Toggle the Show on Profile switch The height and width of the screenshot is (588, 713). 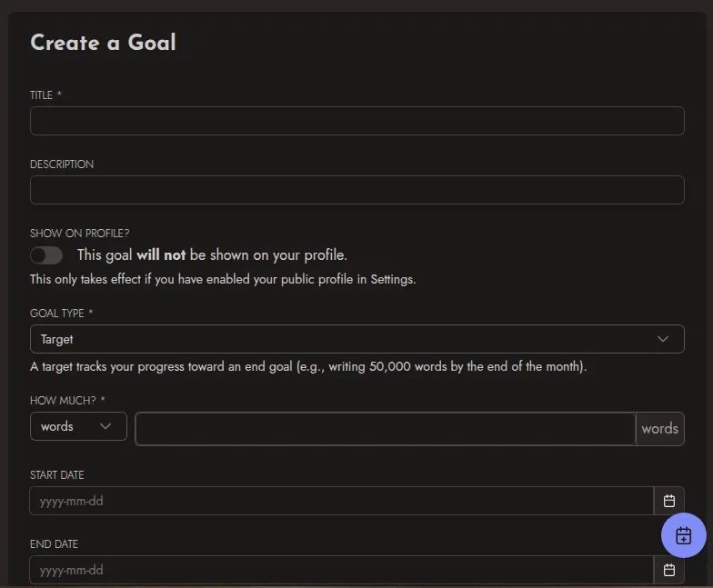click(x=46, y=255)
